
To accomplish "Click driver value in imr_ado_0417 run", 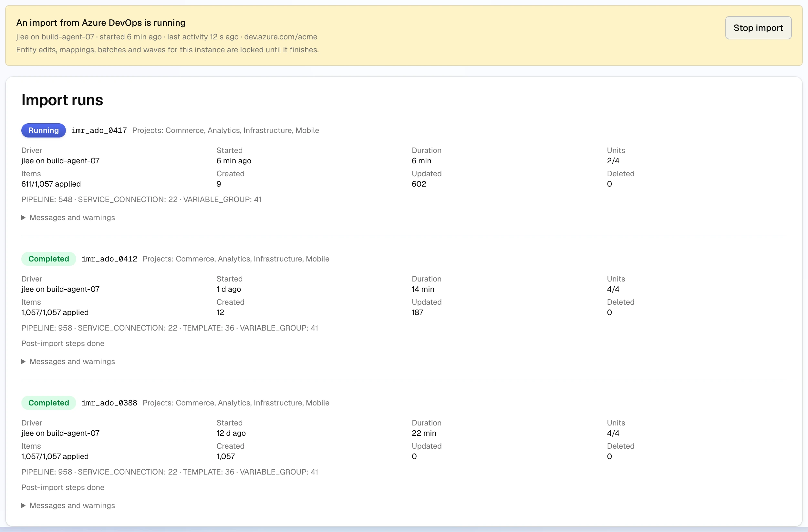I will pos(60,160).
